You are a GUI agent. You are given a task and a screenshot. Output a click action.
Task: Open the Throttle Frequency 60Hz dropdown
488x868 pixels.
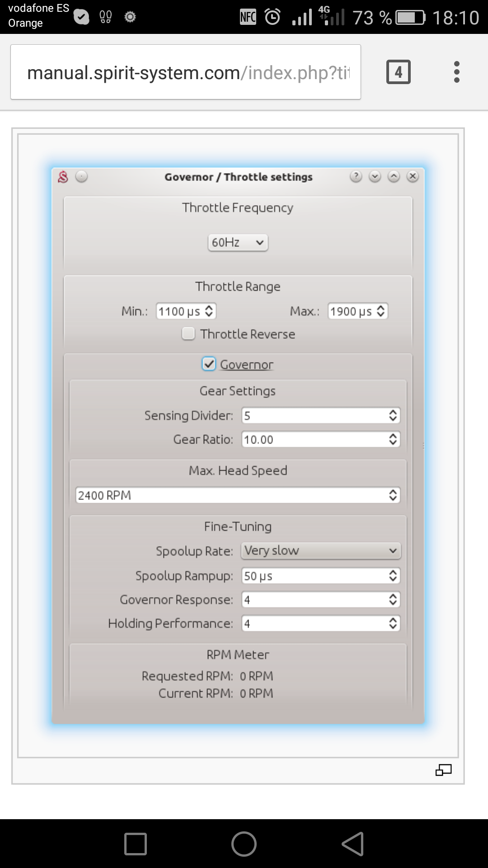click(x=238, y=242)
